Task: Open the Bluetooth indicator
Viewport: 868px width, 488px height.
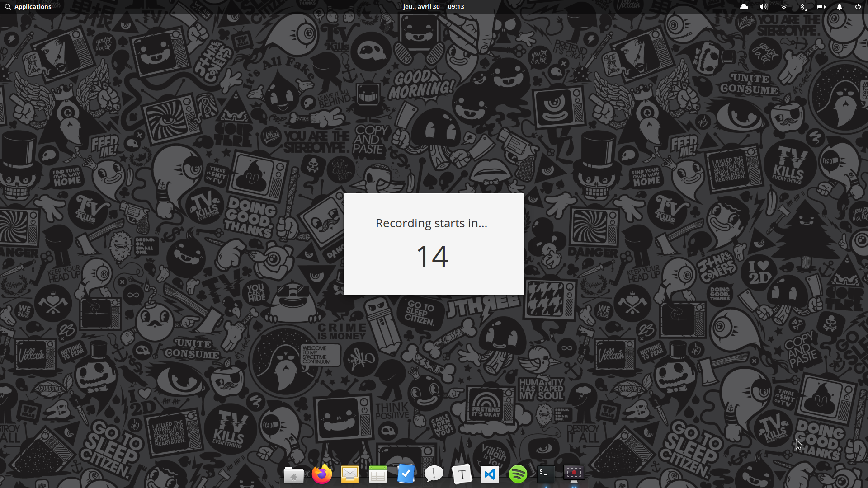Action: click(x=802, y=7)
